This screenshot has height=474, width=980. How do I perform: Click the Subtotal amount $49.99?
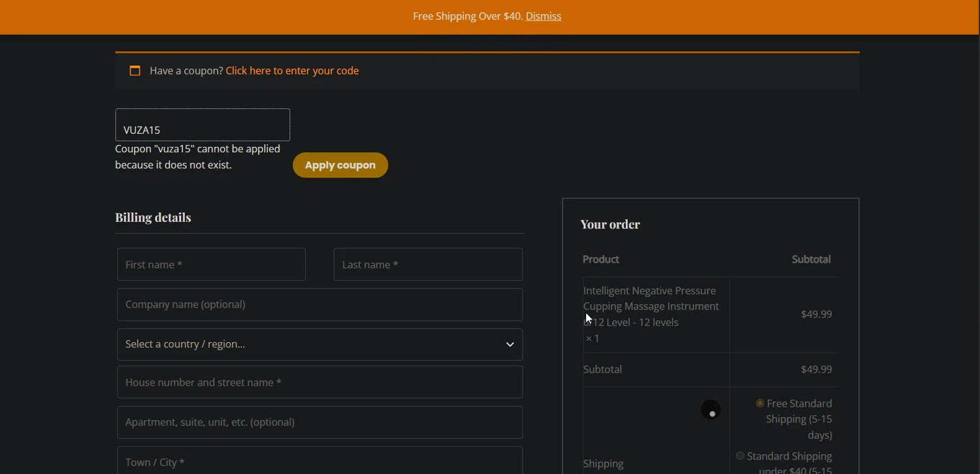click(816, 370)
